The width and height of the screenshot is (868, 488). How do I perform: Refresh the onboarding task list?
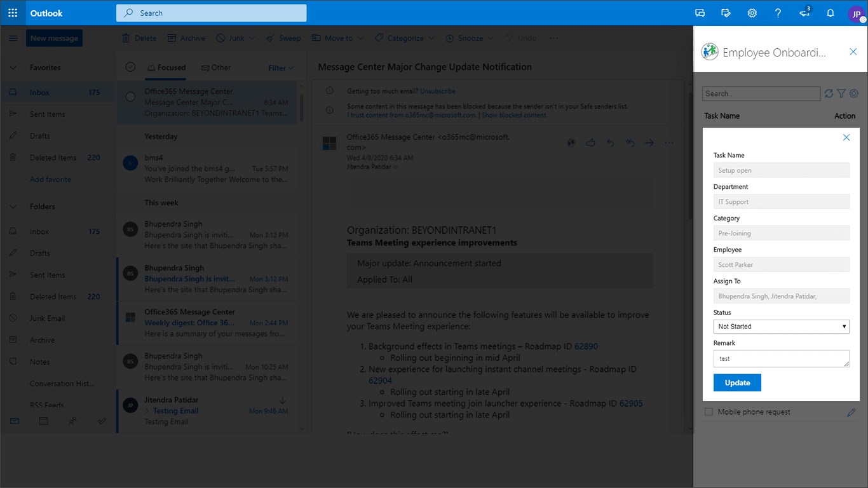tap(829, 93)
